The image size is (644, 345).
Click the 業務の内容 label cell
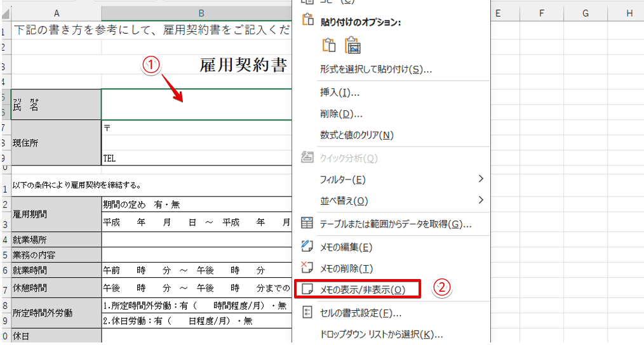57,255
